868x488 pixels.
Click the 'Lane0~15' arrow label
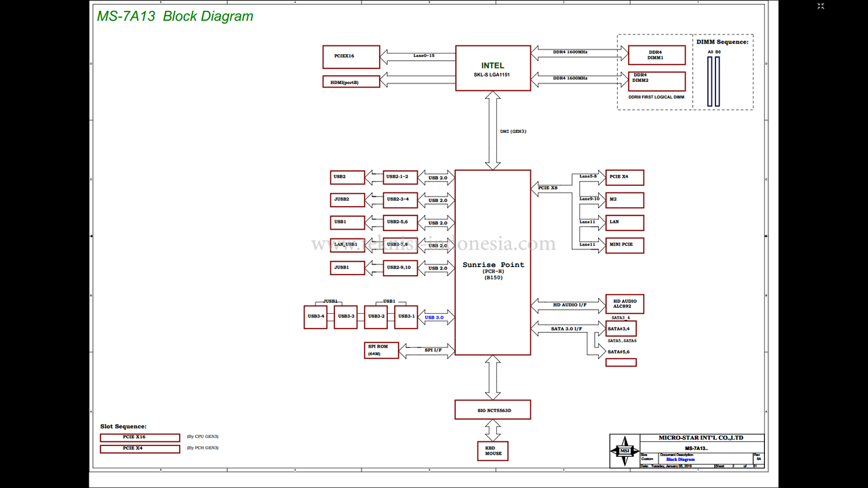pyautogui.click(x=424, y=56)
